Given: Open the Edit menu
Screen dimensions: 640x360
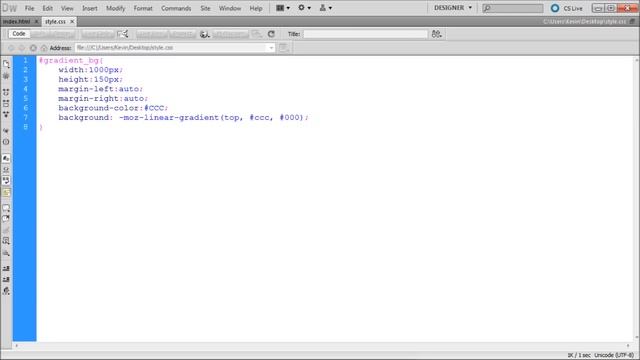Looking at the screenshot, I should 48,8.
